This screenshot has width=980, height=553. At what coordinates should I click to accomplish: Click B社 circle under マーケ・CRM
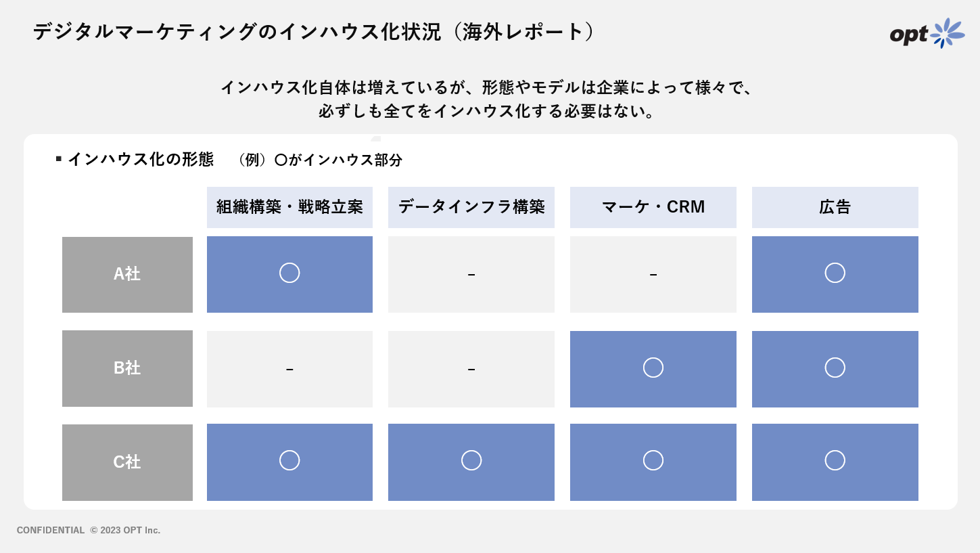click(x=653, y=368)
